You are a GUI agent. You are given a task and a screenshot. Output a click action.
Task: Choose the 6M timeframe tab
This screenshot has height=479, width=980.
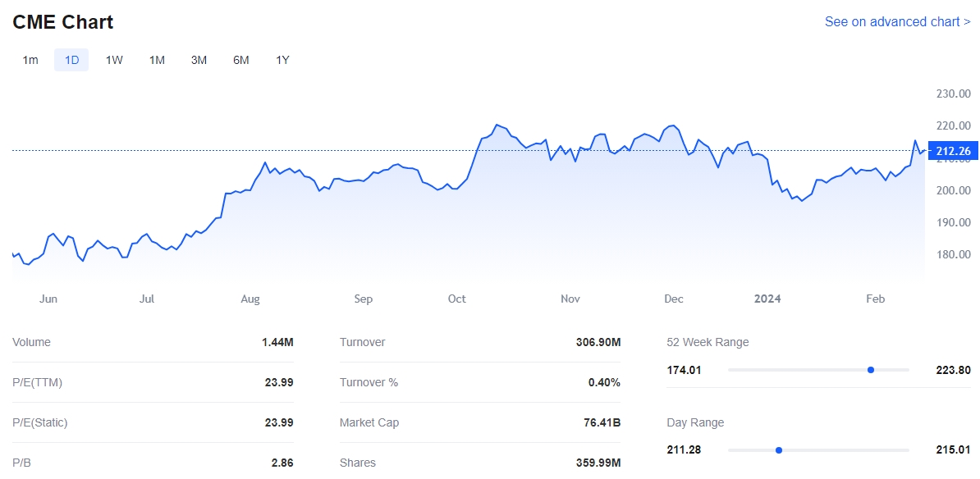pyautogui.click(x=240, y=60)
